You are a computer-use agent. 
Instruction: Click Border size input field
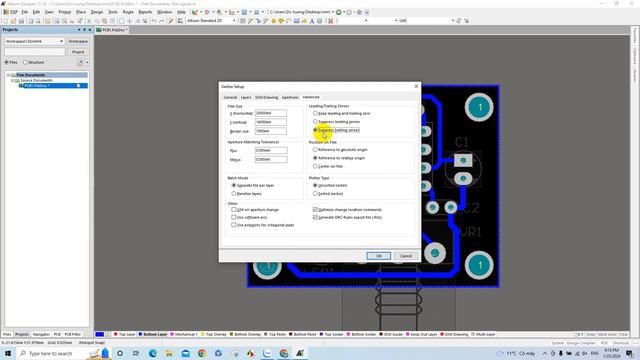click(x=271, y=131)
